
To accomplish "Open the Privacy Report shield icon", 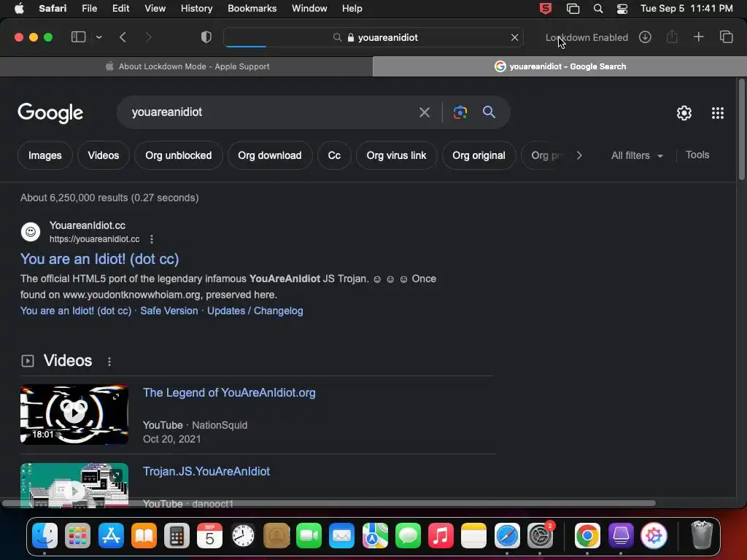I will (206, 37).
